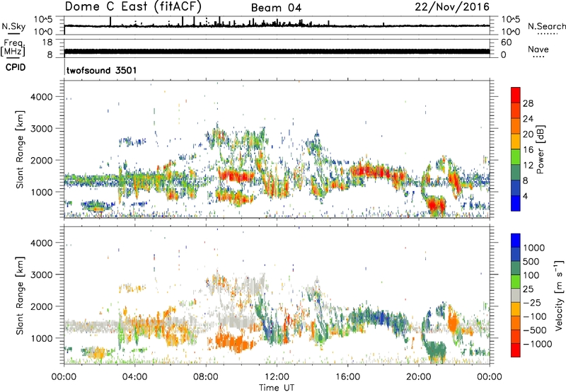The image size is (566, 392).
Task: Click the Freq. [MHz] axis label
Action: 13,47
